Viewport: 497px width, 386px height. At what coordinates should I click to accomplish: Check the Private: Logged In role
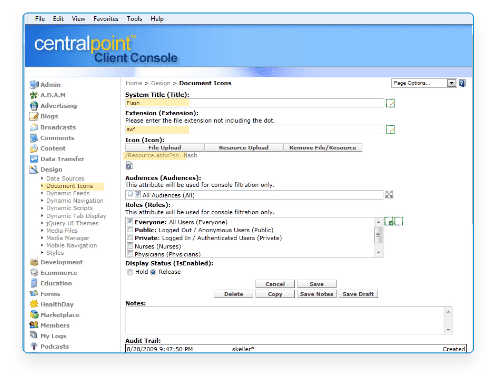tap(130, 237)
